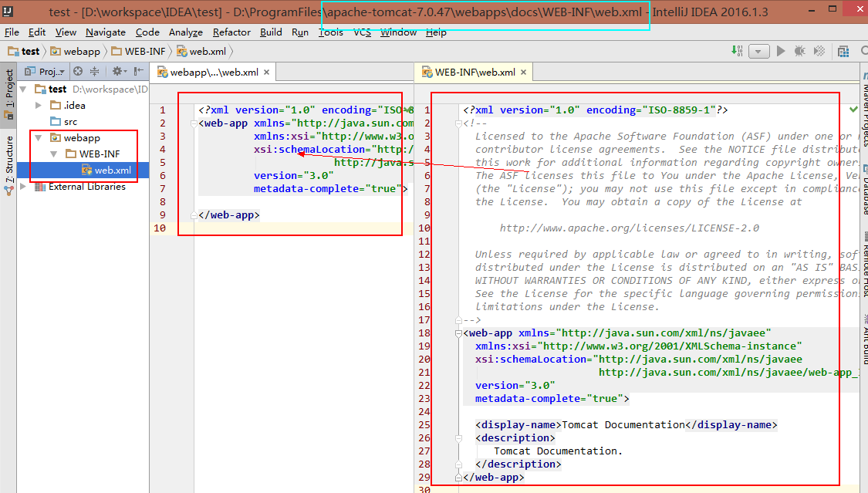
Task: Click the IntelliJ IDEA title bar logo
Action: [7, 11]
